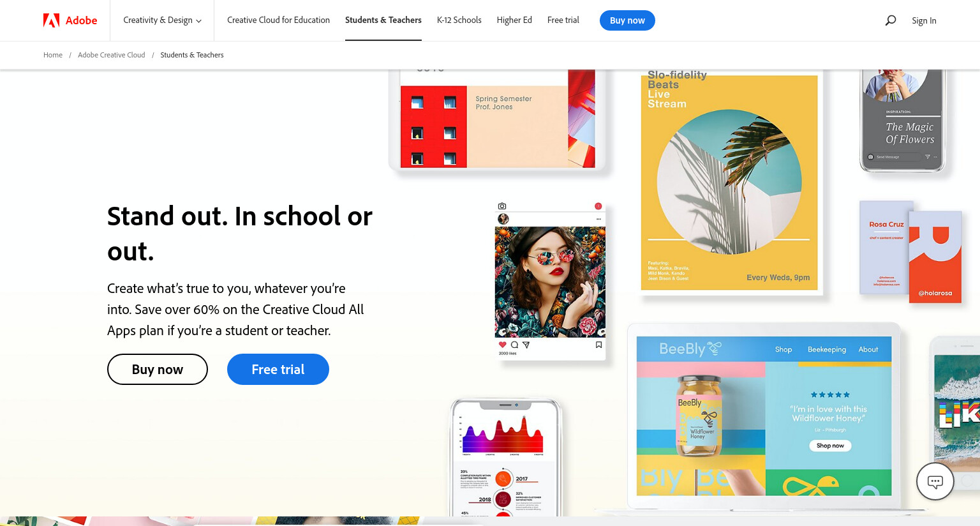Image resolution: width=980 pixels, height=526 pixels.
Task: Open Creative Cloud for Education menu item
Action: click(278, 20)
